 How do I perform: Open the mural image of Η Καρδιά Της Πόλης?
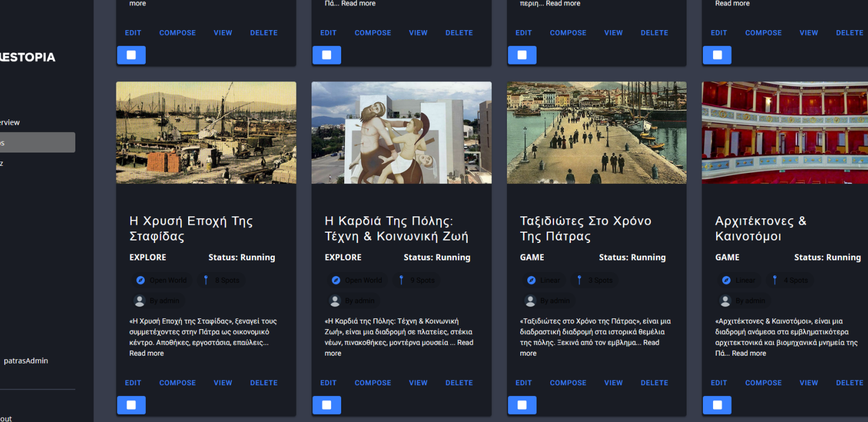(401, 133)
